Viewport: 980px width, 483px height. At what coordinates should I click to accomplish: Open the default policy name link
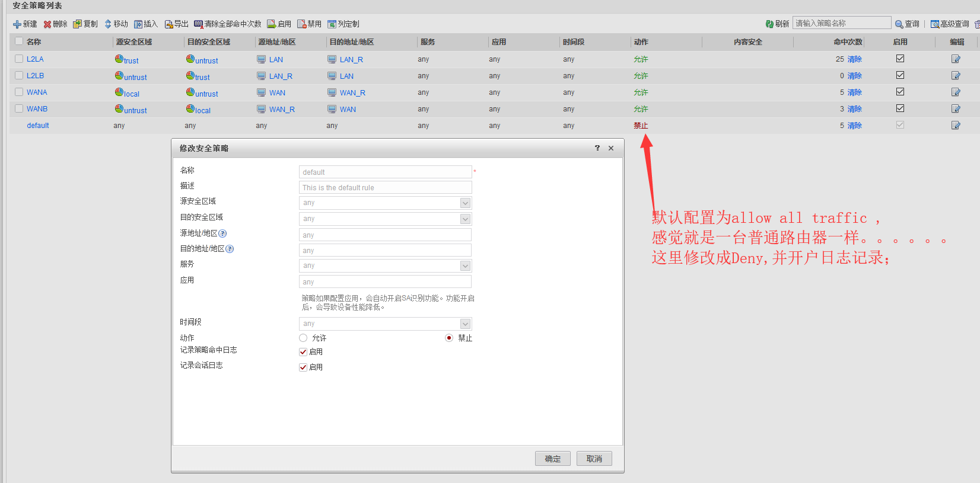pos(38,126)
